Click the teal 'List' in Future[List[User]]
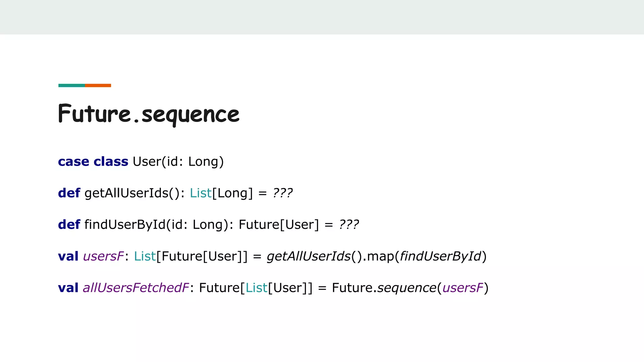The width and height of the screenshot is (644, 362). click(x=256, y=288)
